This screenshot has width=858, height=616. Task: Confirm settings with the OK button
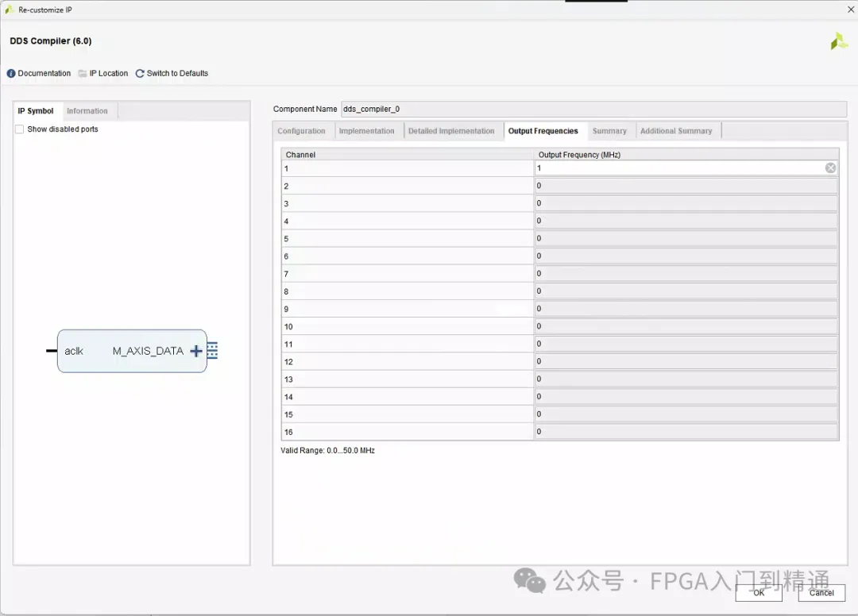click(758, 593)
